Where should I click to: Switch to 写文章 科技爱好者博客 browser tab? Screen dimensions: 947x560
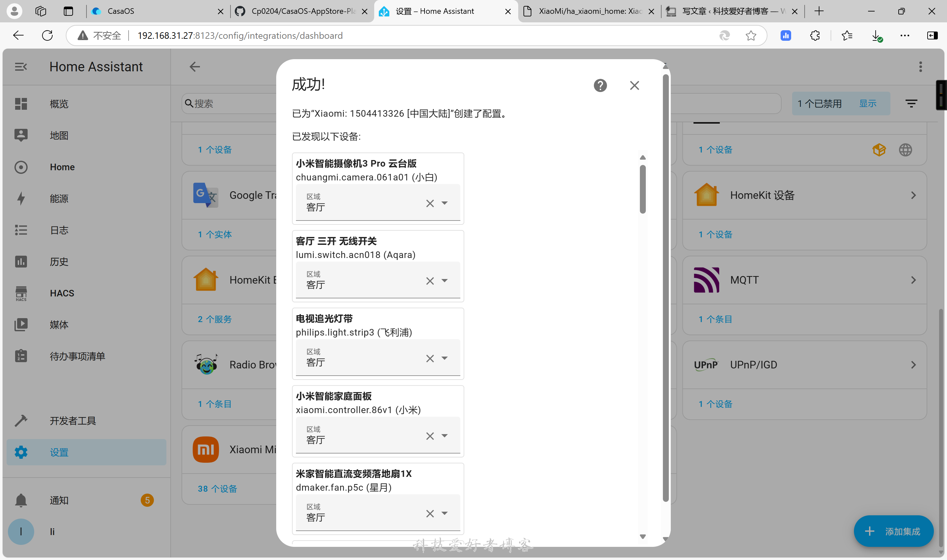point(733,11)
